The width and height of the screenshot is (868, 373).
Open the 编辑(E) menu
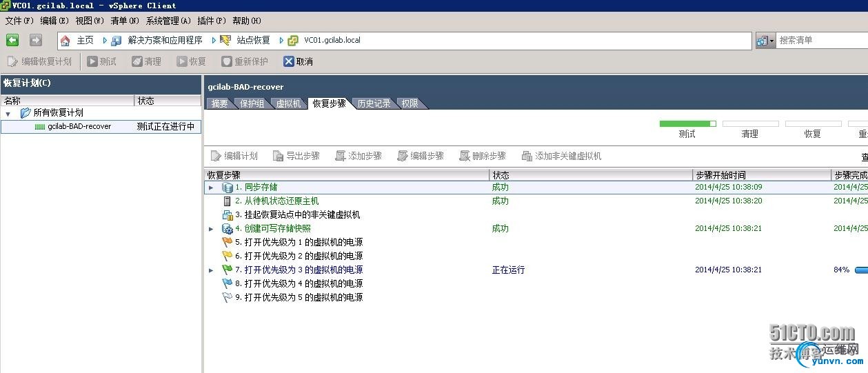tap(54, 21)
